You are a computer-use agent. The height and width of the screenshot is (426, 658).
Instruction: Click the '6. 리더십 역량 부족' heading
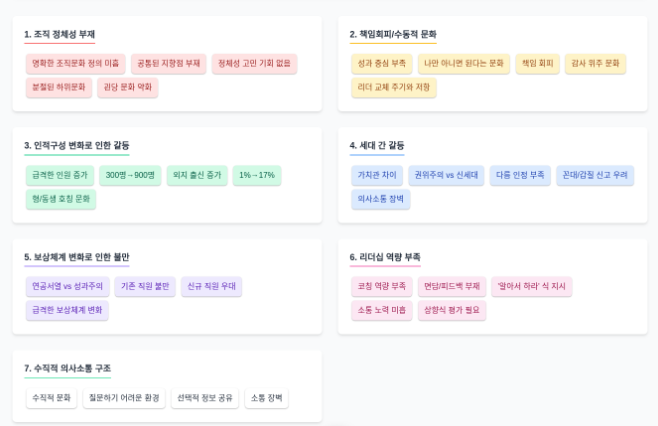click(385, 257)
